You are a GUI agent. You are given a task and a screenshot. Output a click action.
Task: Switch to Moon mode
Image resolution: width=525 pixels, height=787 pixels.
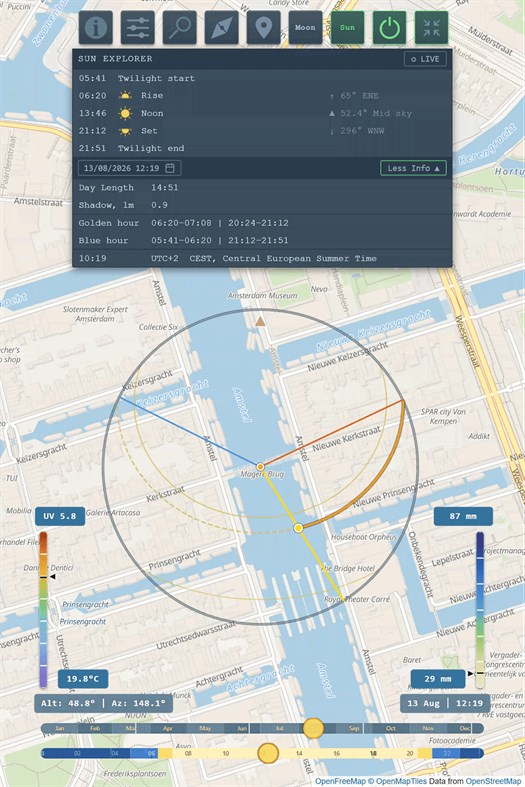(x=305, y=28)
